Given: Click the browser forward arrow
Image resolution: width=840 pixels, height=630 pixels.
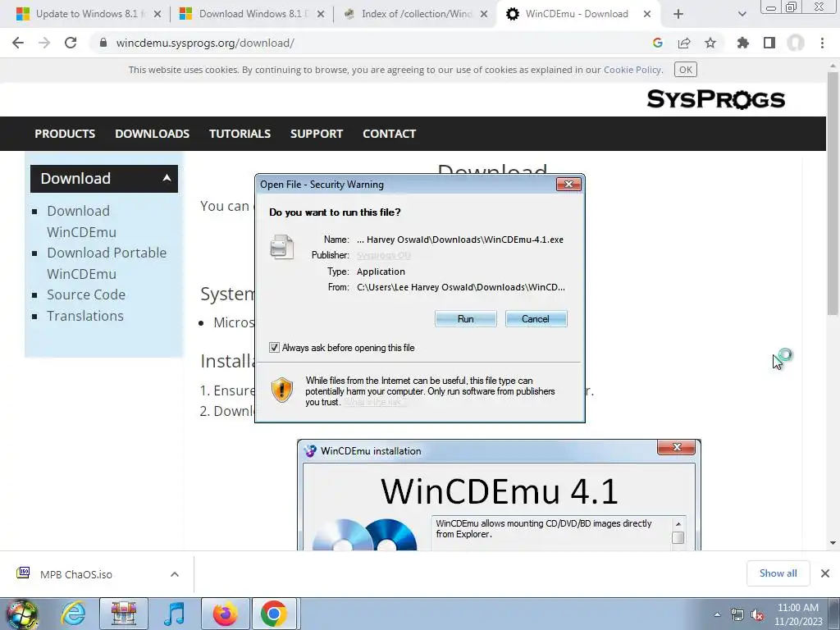Looking at the screenshot, I should click(44, 43).
